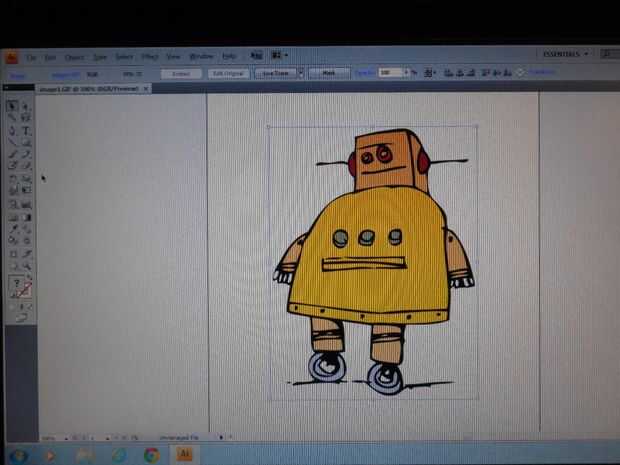Click the Fill color box

[16, 284]
